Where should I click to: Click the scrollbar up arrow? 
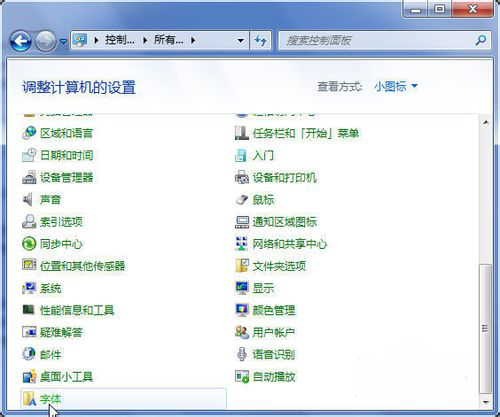(x=486, y=122)
